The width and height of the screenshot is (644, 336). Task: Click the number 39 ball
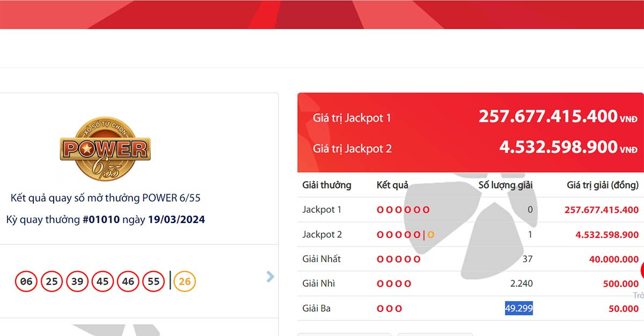[x=77, y=281]
